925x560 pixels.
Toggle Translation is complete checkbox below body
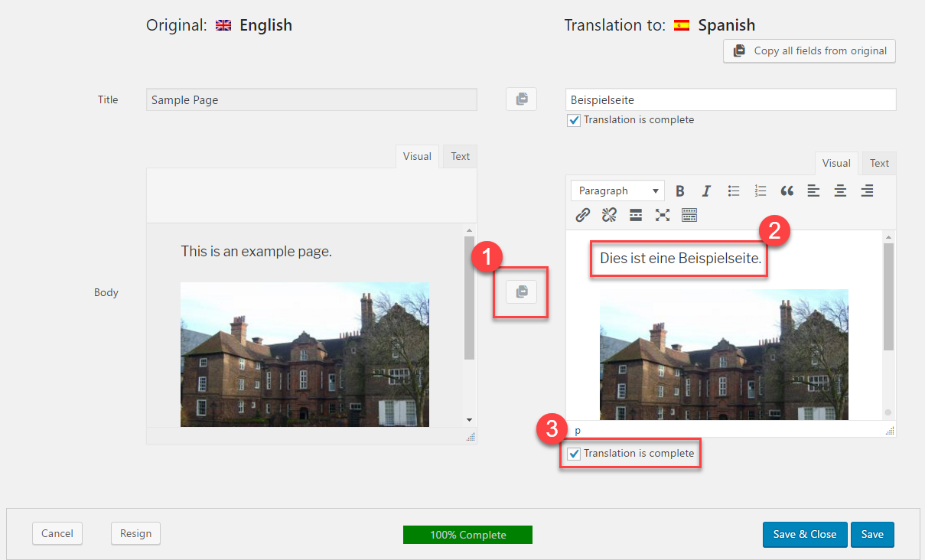[x=574, y=454]
